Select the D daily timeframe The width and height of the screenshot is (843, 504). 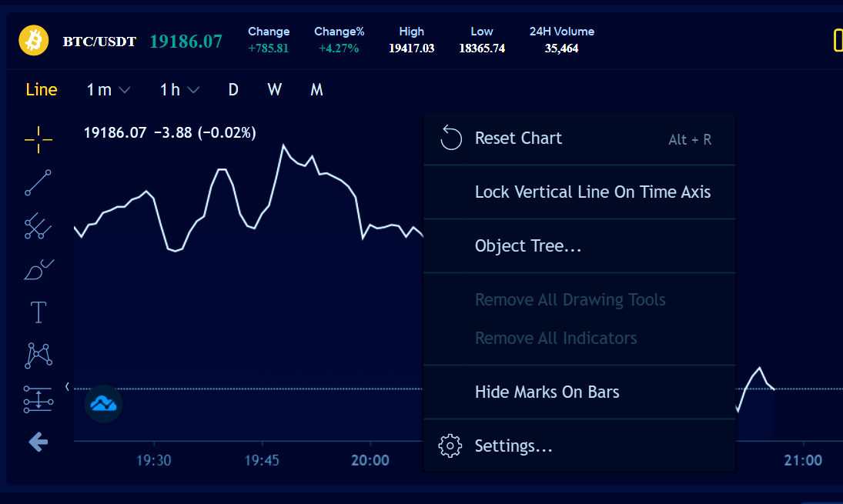point(232,90)
